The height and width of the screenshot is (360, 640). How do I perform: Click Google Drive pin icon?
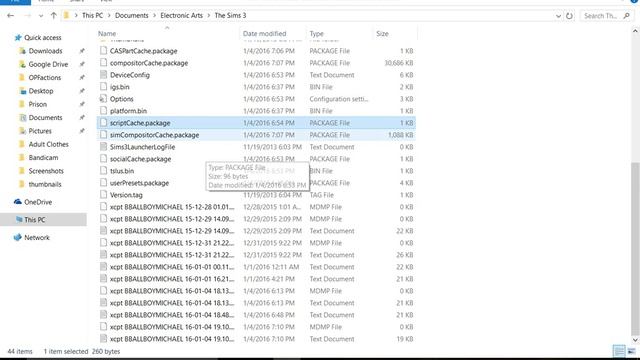point(82,64)
